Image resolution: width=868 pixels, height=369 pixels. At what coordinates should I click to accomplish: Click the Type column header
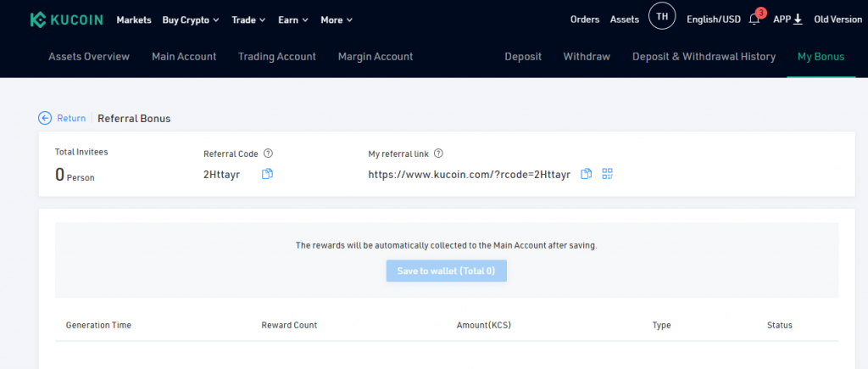pos(661,325)
